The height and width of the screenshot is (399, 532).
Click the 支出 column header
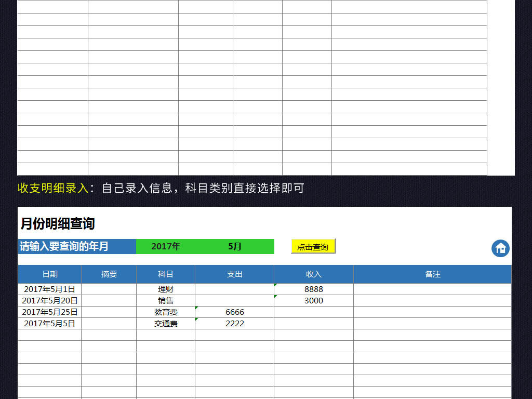pyautogui.click(x=234, y=274)
